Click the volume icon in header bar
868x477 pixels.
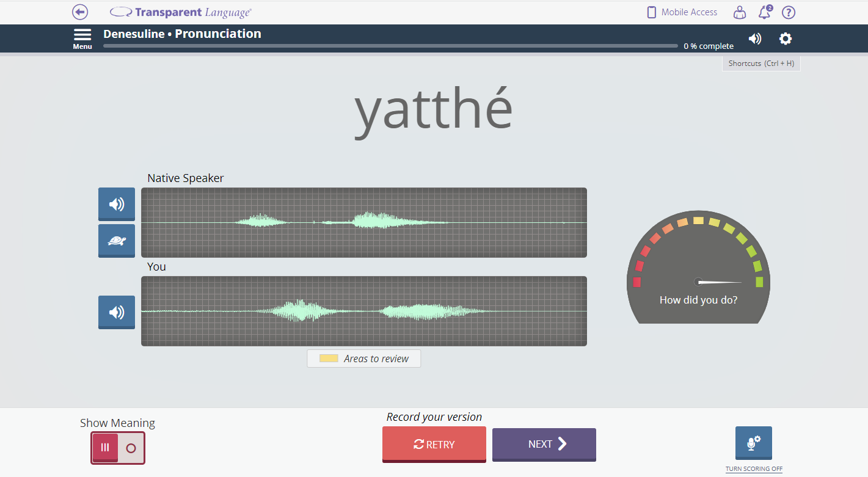(755, 38)
